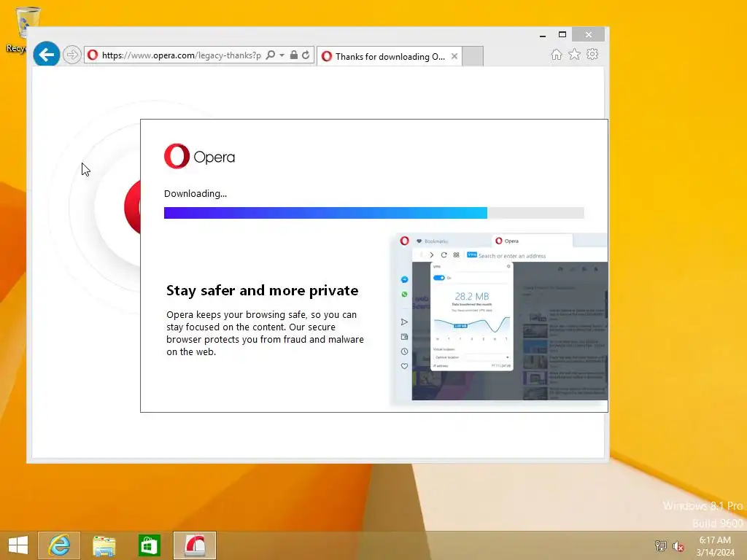Maximize the Internet Explorer window
The width and height of the screenshot is (747, 560).
coord(562,34)
